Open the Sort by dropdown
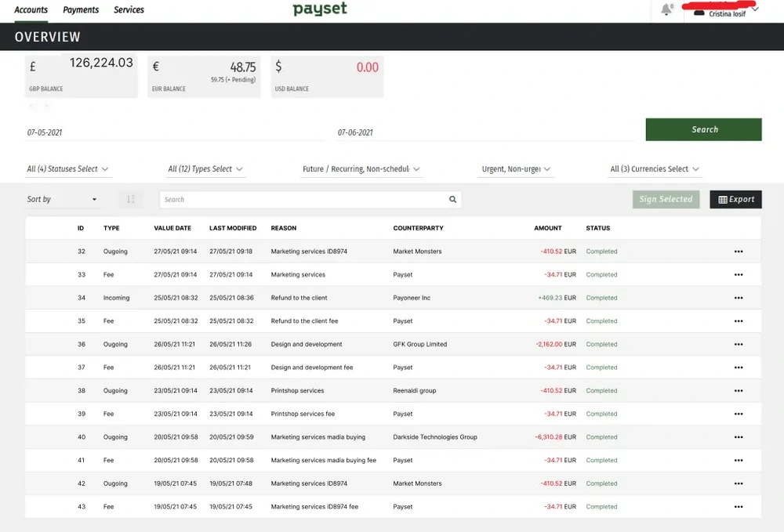Image resolution: width=784 pixels, height=532 pixels. (x=62, y=199)
